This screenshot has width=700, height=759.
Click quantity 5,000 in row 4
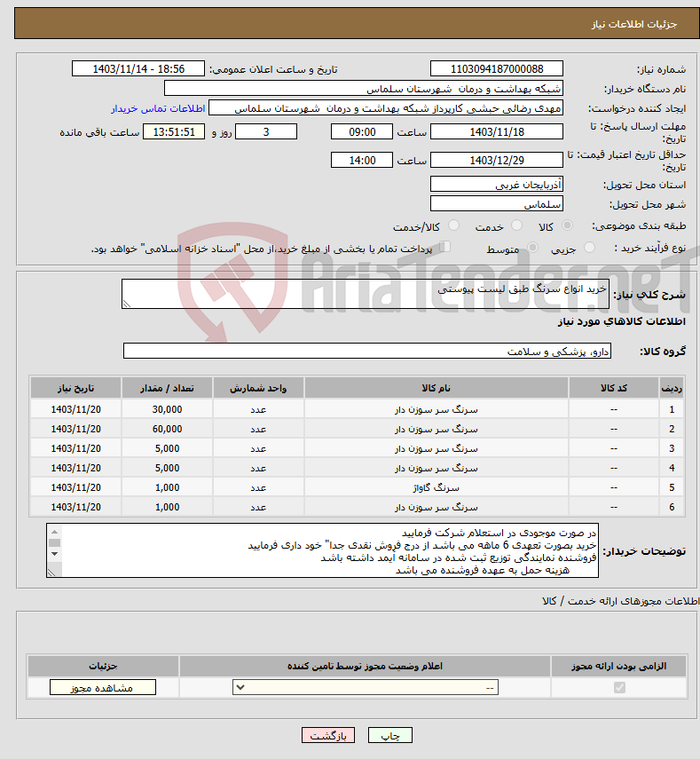click(x=167, y=468)
